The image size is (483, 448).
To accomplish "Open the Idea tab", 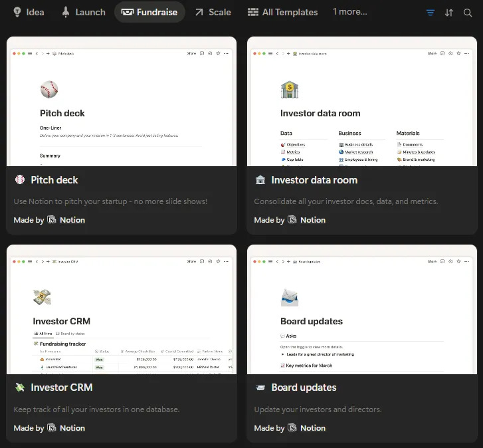I will (x=29, y=12).
